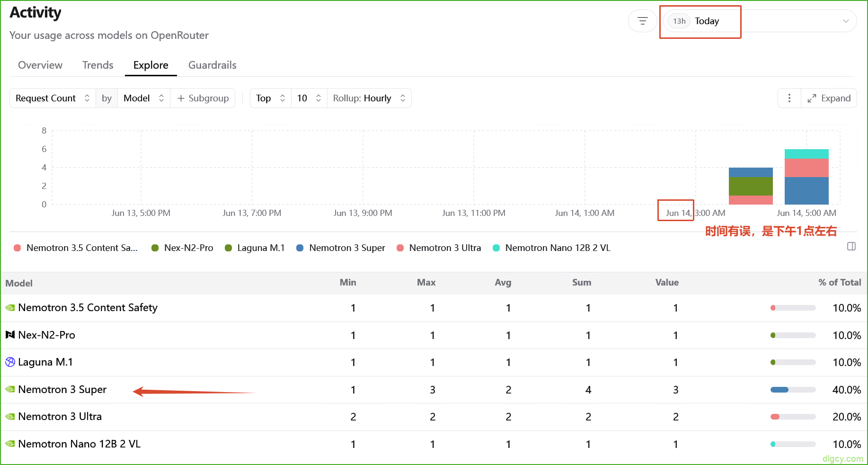The image size is (868, 465).
Task: Toggle Nemotron 3 Super legend series
Action: coord(340,248)
